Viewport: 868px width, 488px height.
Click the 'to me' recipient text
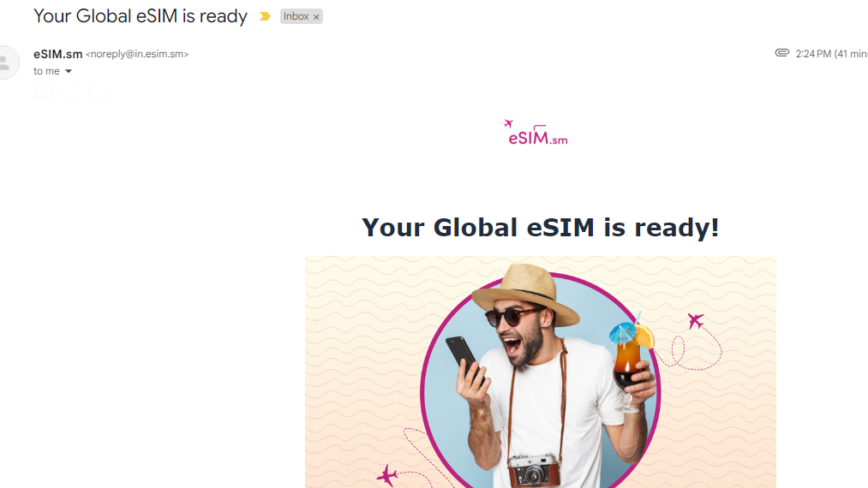pyautogui.click(x=46, y=71)
